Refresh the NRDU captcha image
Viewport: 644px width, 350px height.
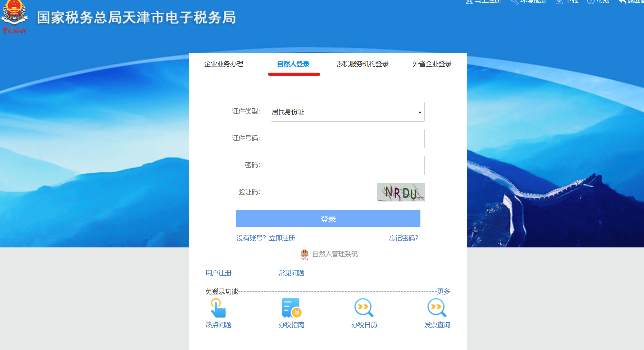coord(401,192)
